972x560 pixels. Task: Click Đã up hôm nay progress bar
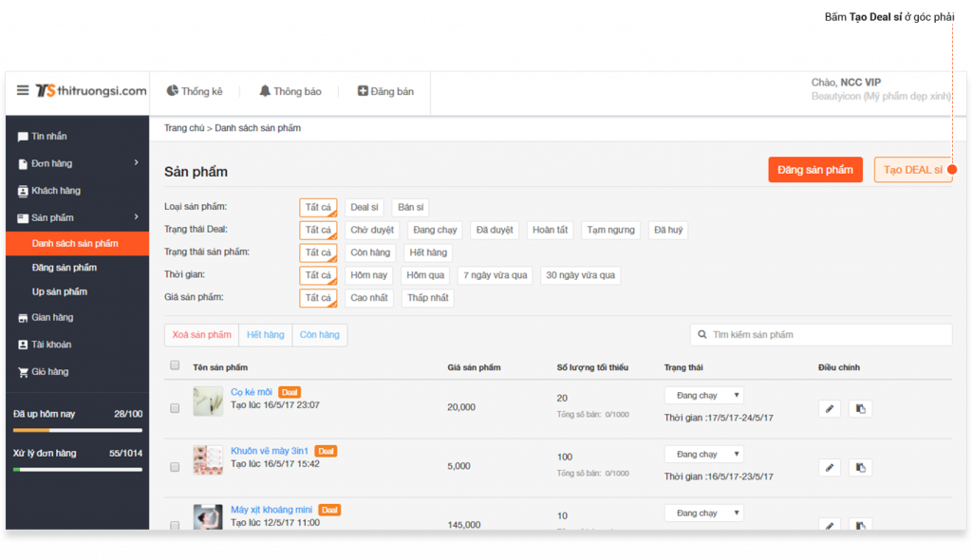click(x=78, y=430)
